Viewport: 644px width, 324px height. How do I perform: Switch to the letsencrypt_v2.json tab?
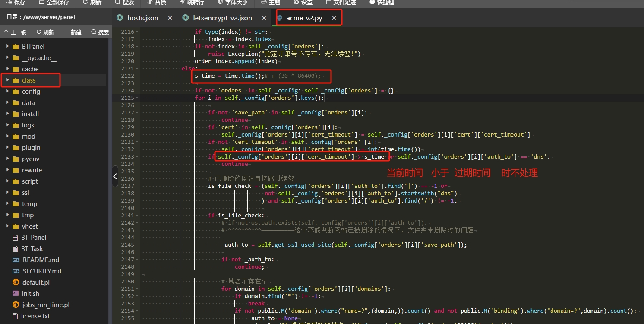(x=222, y=18)
